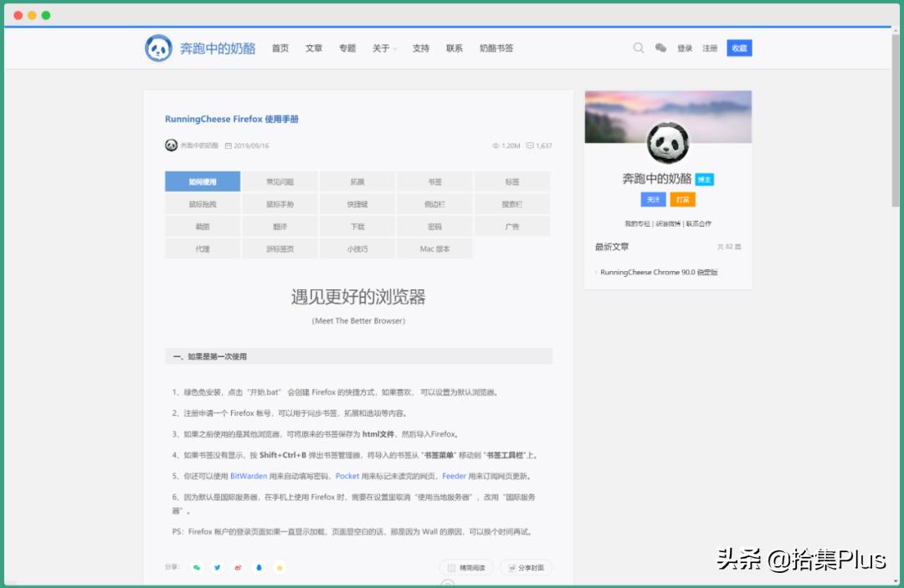This screenshot has width=904, height=588.
Task: Toggle follow with the blue 关注 button
Action: (653, 200)
